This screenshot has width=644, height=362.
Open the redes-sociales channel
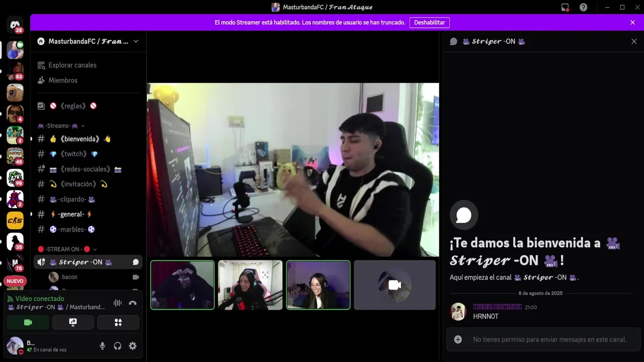(x=88, y=169)
